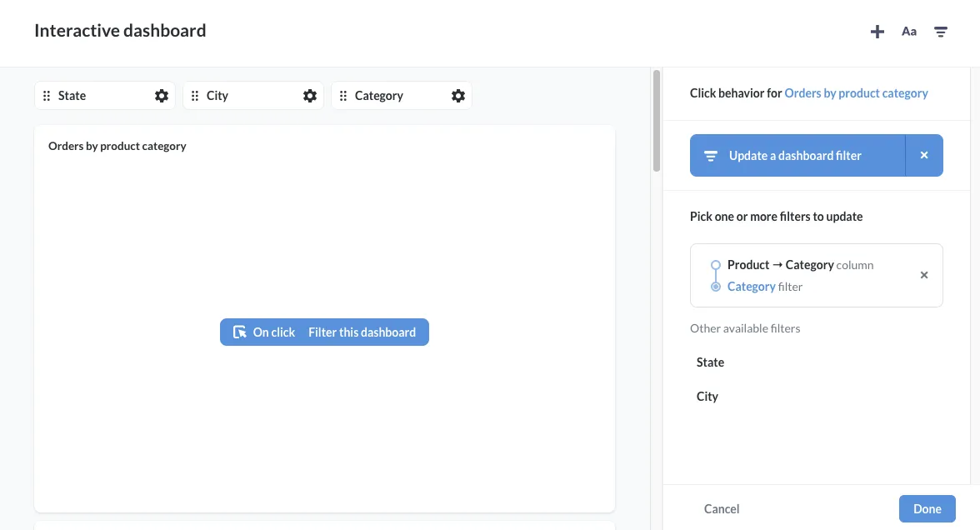Screen dimensions: 980x530
Task: Remove the Product Category filter mapping
Action: point(923,275)
